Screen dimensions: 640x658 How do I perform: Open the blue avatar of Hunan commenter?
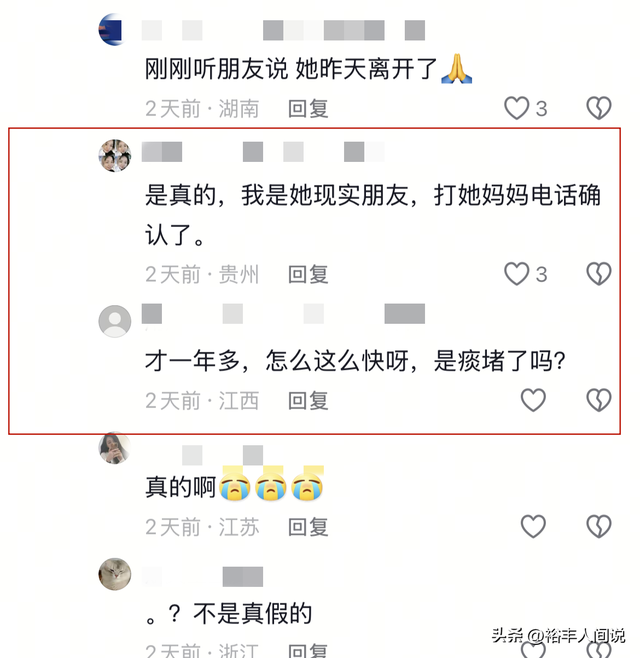tap(111, 29)
